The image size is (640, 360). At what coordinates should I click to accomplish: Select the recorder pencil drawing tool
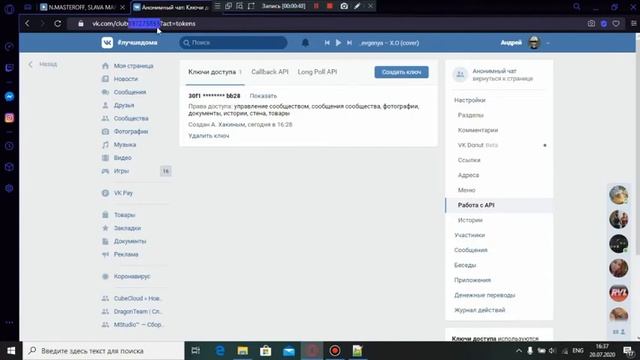[357, 6]
